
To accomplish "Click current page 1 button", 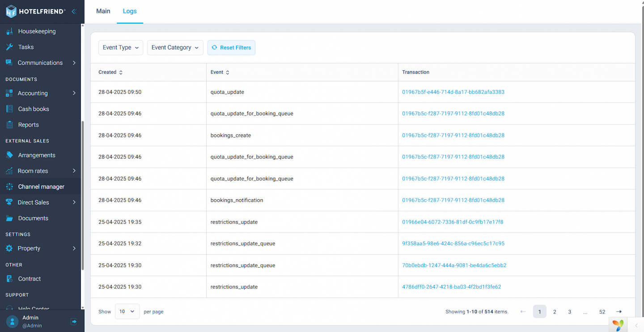I will point(540,311).
